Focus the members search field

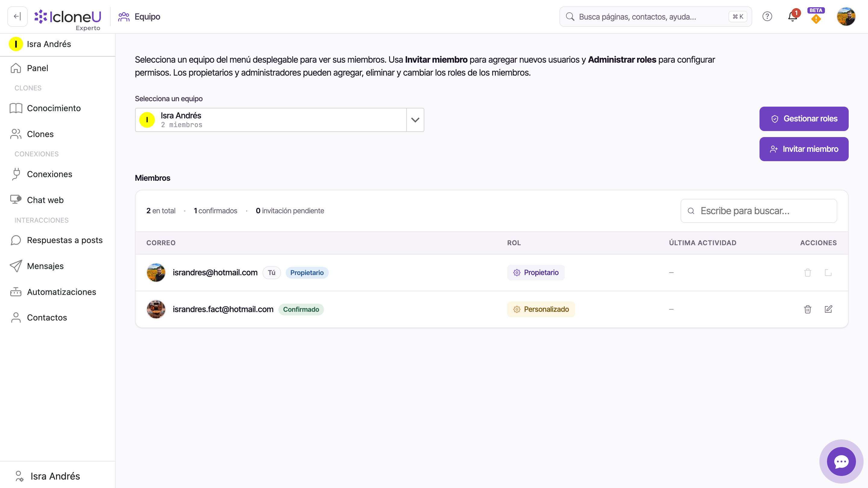759,211
